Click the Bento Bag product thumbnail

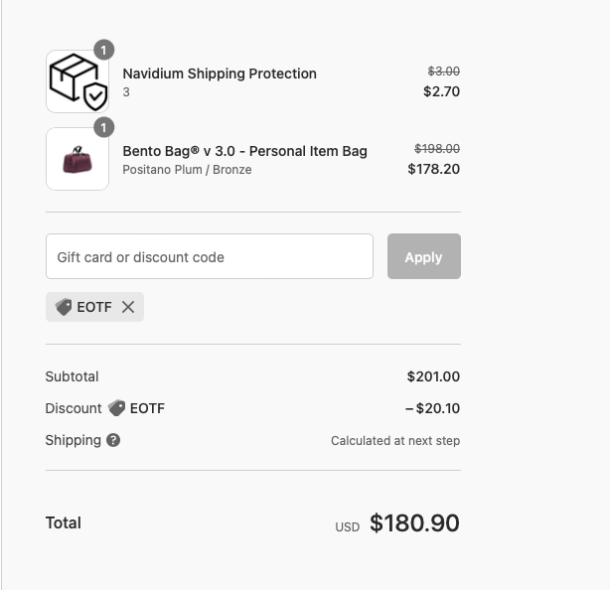(77, 159)
